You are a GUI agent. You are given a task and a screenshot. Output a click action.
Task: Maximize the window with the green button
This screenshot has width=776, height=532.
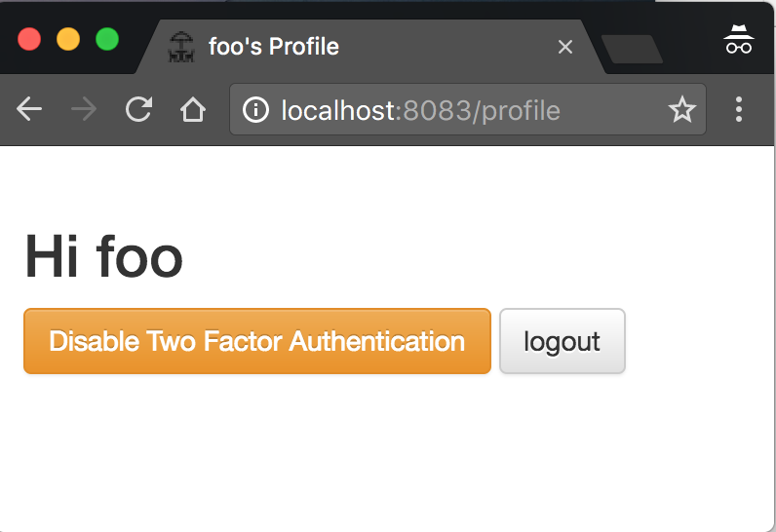tap(107, 40)
